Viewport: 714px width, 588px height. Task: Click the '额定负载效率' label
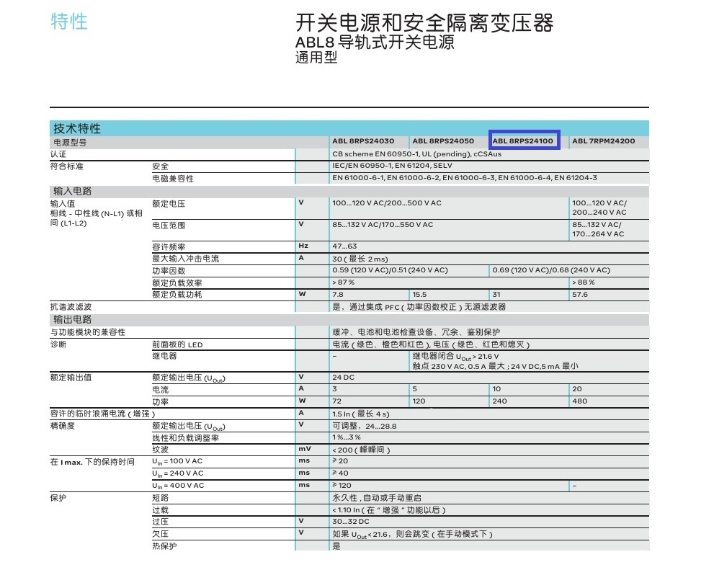(x=177, y=283)
